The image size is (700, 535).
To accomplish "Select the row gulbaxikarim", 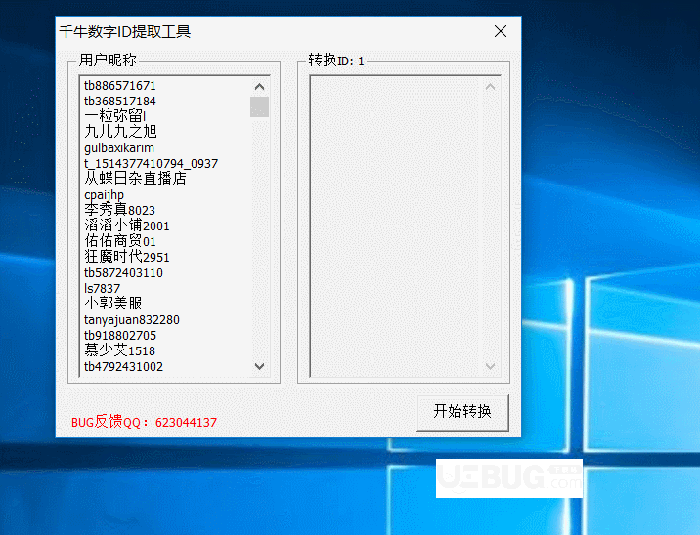I will [119, 148].
